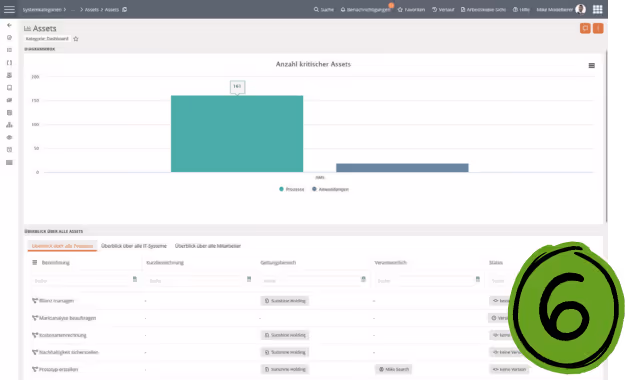This screenshot has height=380, width=640.
Task: Open the orange three-dot options button
Action: point(598,28)
